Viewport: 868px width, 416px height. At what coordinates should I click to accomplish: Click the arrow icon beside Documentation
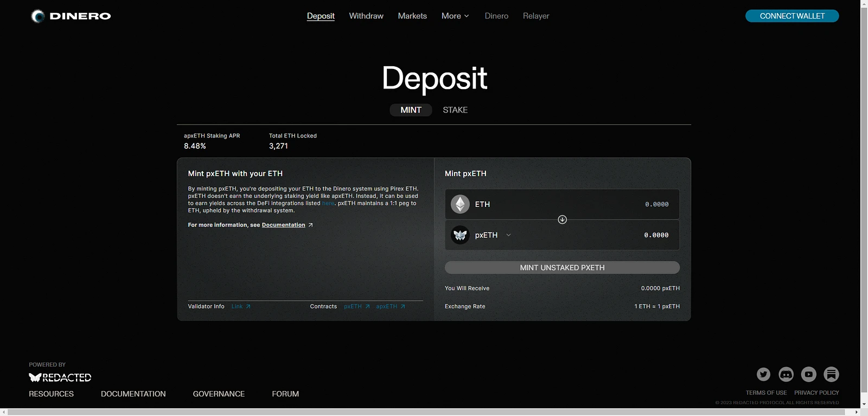(x=310, y=225)
